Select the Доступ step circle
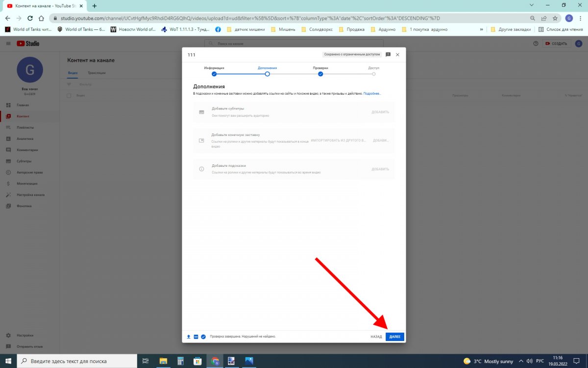588x368 pixels. pyautogui.click(x=373, y=74)
